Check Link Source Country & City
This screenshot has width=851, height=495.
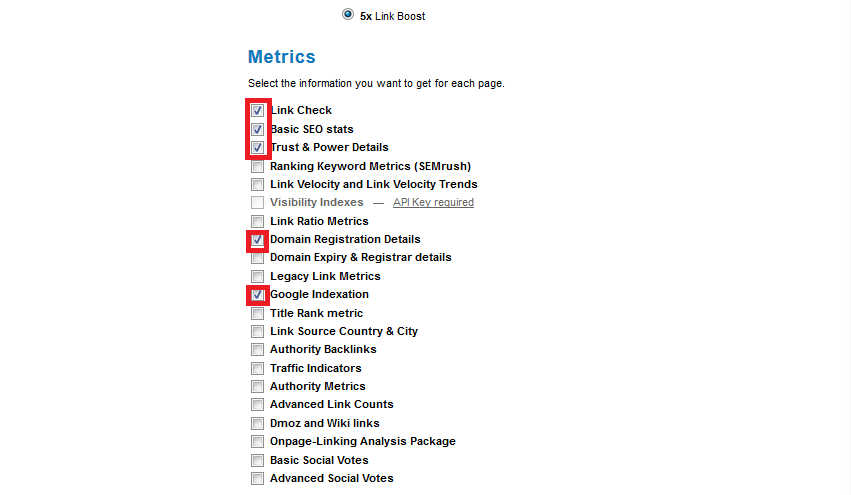(x=258, y=332)
